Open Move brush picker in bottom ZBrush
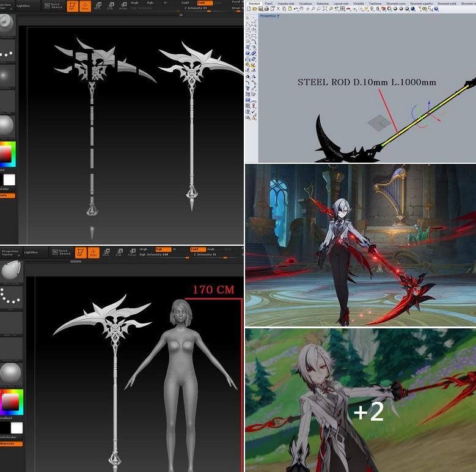The width and height of the screenshot is (476, 472). (11, 271)
